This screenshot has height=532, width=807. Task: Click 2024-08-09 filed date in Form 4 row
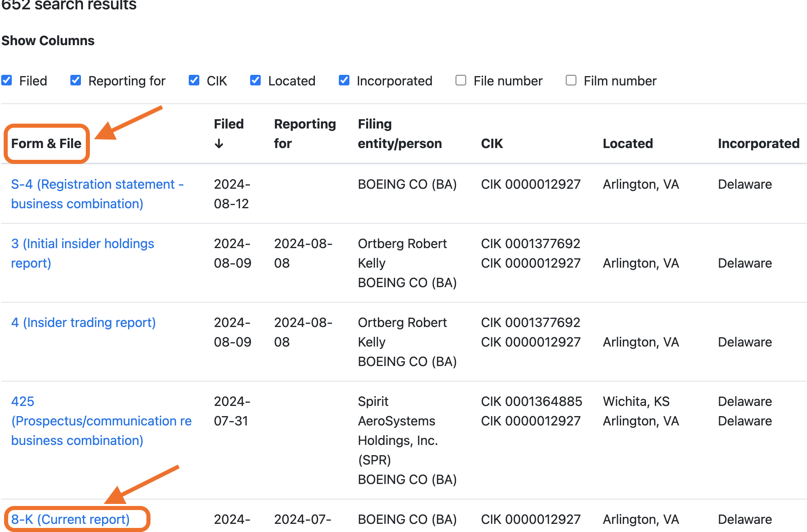click(x=233, y=332)
